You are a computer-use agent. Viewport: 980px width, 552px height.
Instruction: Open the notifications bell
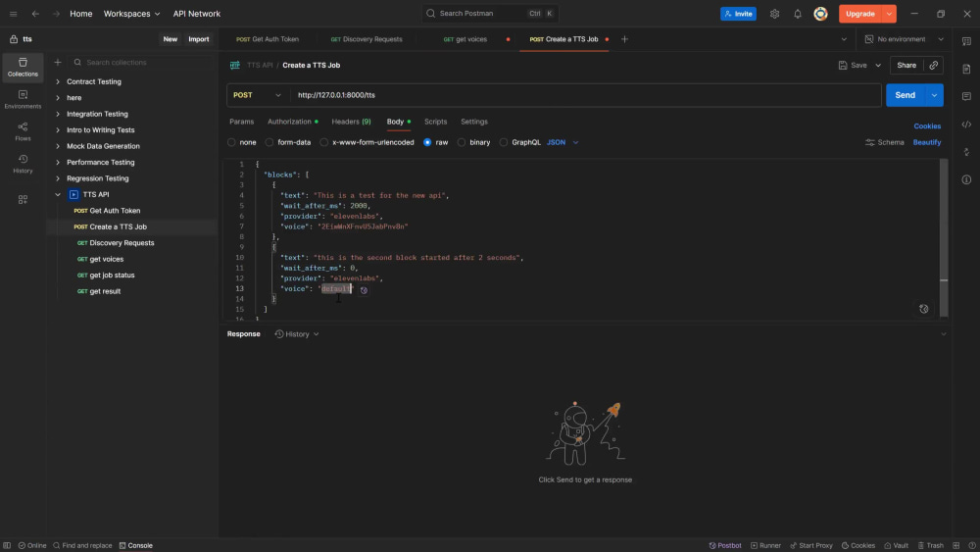pyautogui.click(x=798, y=13)
